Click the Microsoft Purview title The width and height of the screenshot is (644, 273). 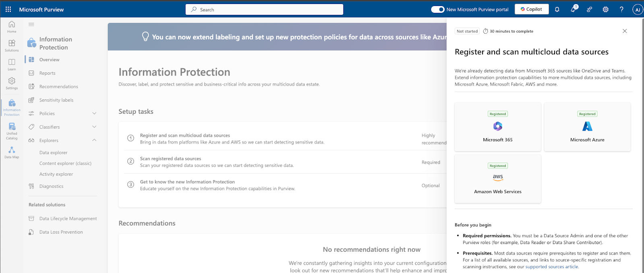(x=41, y=9)
